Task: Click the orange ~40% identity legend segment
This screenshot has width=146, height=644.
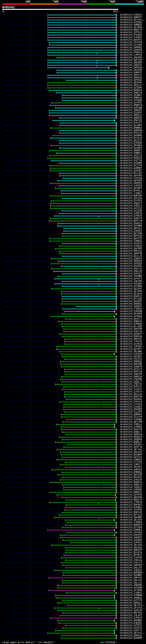Action: pyautogui.click(x=45, y=4)
